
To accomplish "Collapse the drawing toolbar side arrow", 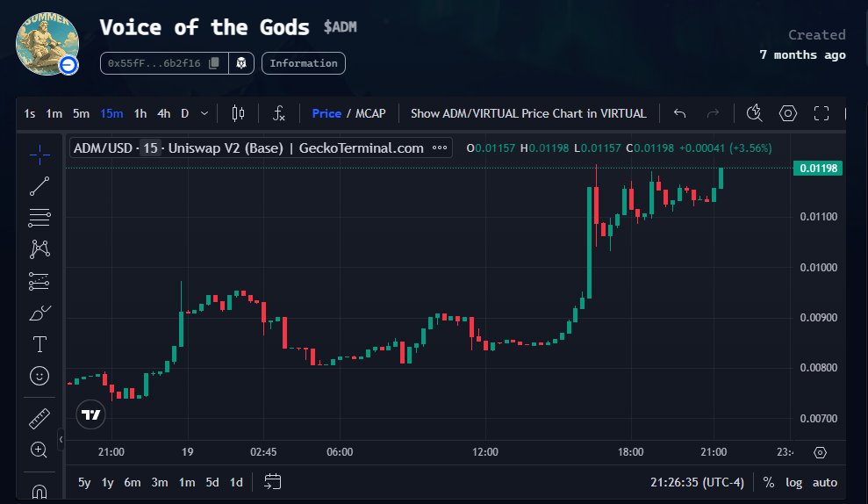I will (x=61, y=440).
